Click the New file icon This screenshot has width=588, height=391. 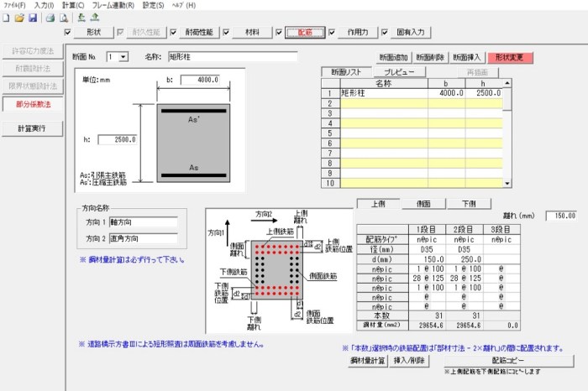coord(6,18)
